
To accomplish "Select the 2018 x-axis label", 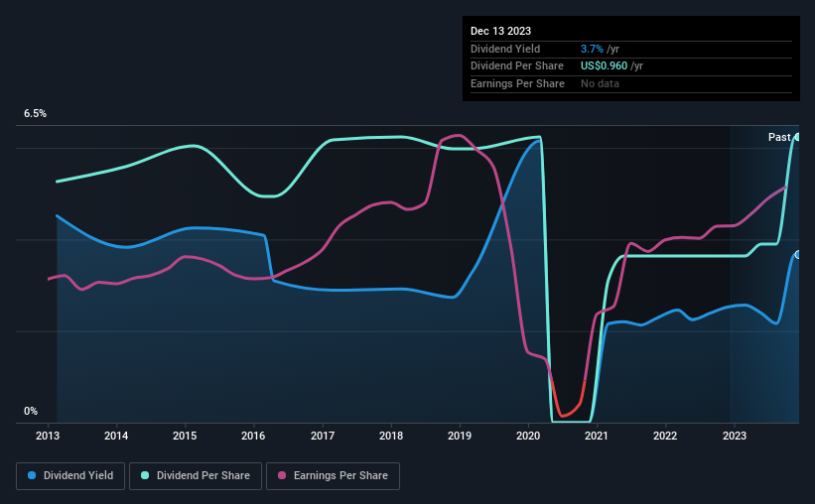I will click(391, 436).
